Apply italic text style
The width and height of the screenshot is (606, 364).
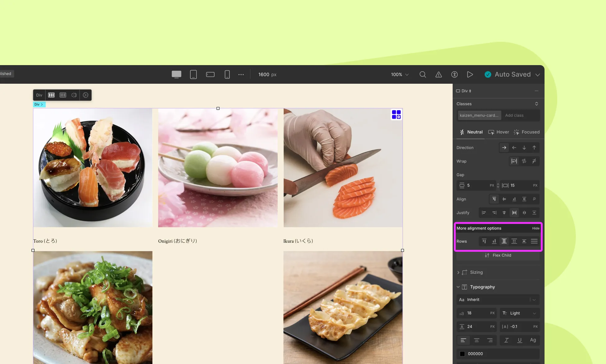point(506,340)
